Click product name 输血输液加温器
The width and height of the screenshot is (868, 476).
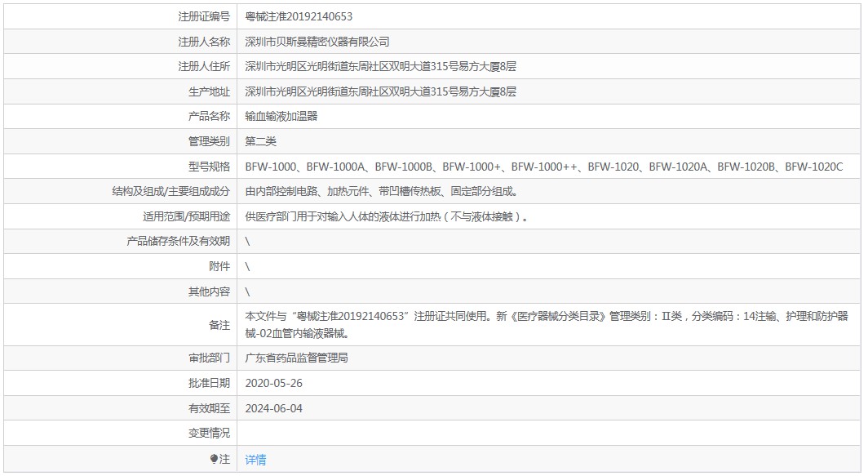point(281,117)
